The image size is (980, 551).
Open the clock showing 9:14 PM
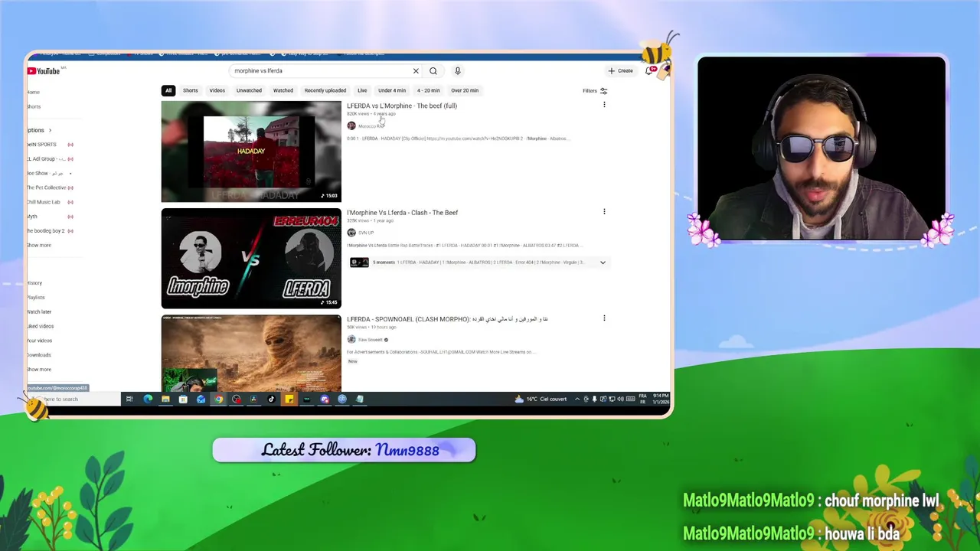[661, 399]
